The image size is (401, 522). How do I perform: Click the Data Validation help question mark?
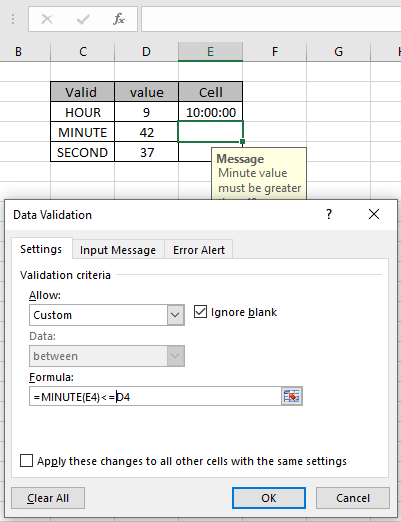point(329,214)
